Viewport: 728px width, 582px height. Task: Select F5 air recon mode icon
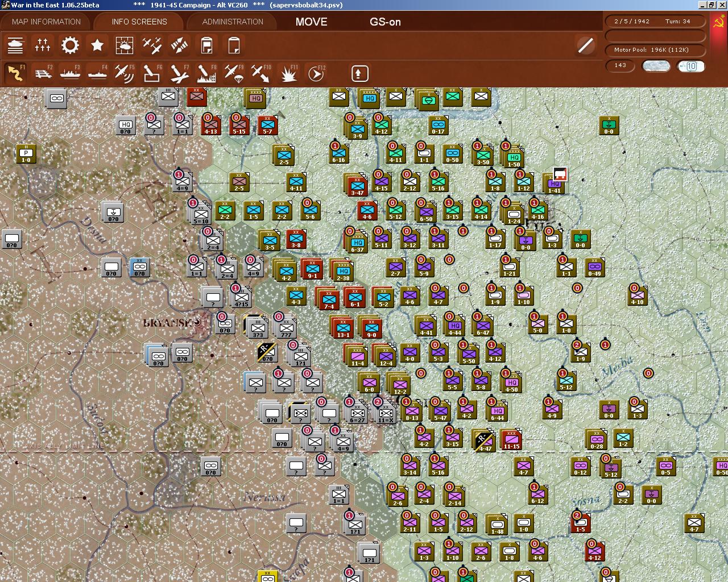pos(125,73)
